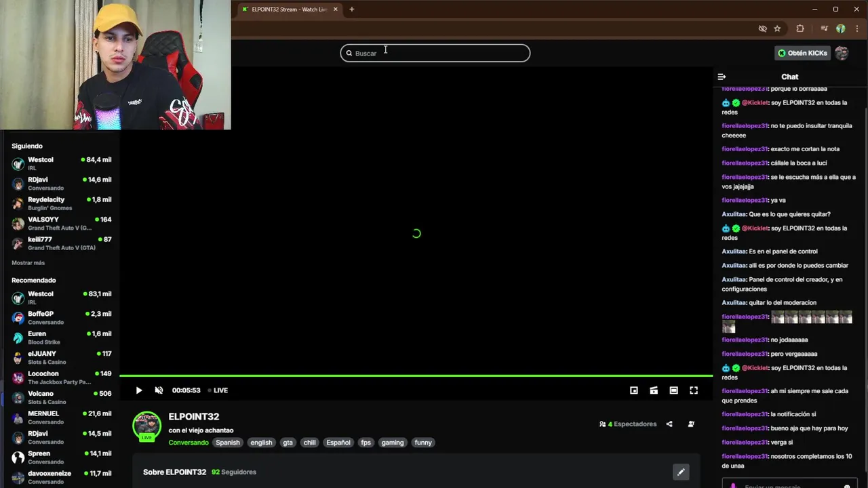Select the english tag

point(261,443)
